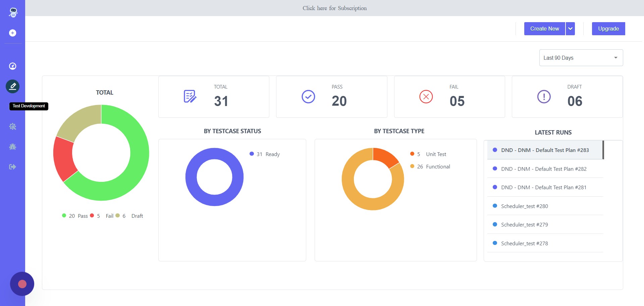Click the Create New button
This screenshot has width=644, height=306.
[544, 29]
